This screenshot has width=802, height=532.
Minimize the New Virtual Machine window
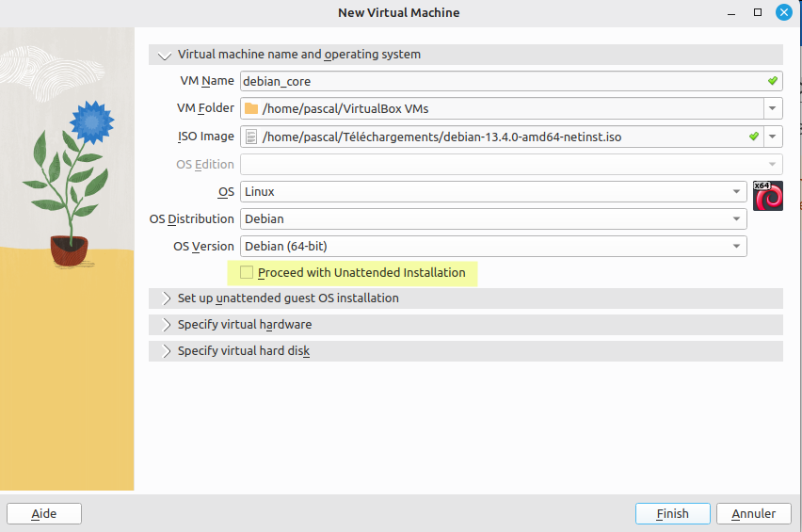730,13
